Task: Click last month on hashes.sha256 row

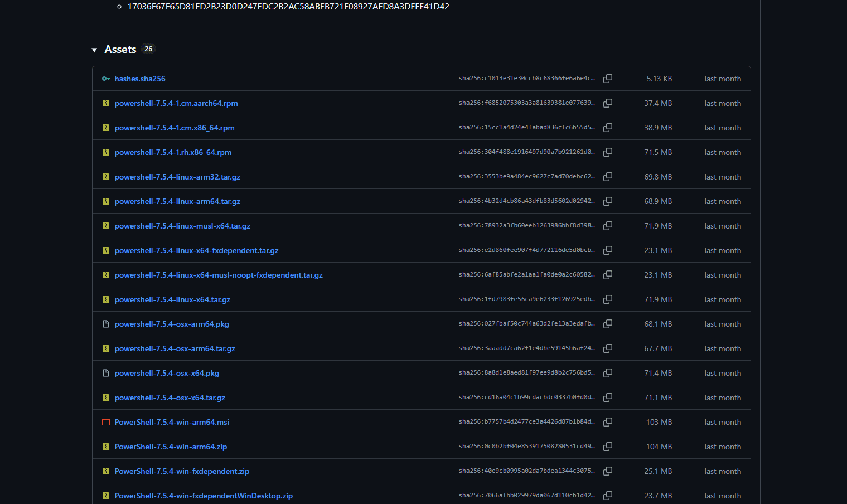Action: point(723,79)
